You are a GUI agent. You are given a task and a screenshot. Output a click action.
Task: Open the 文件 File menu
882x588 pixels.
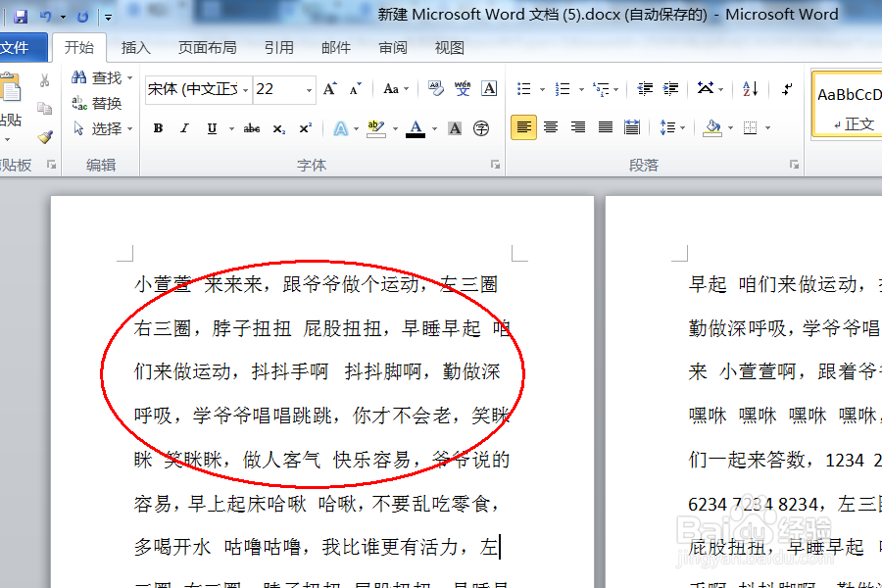pyautogui.click(x=17, y=48)
